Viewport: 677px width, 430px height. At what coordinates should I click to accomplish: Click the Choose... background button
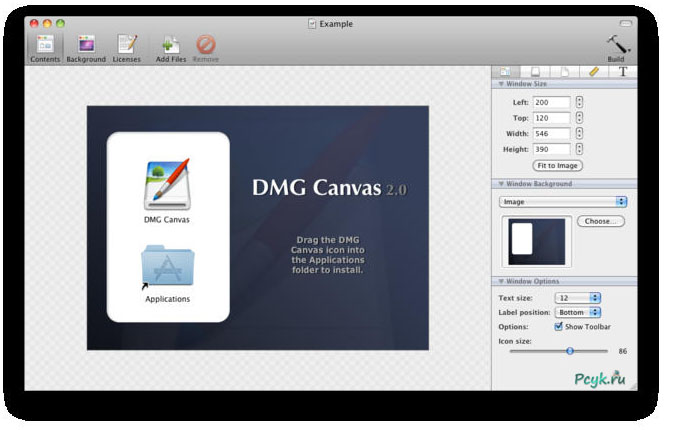point(600,221)
